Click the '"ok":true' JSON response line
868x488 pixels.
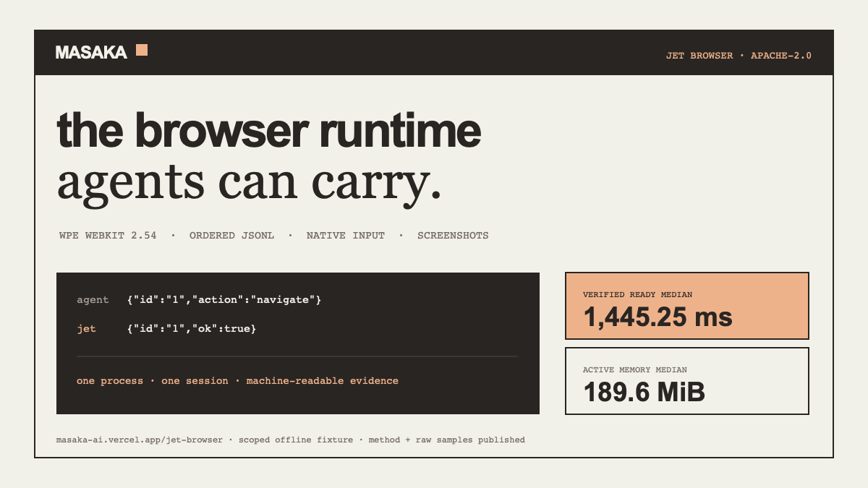tap(191, 329)
